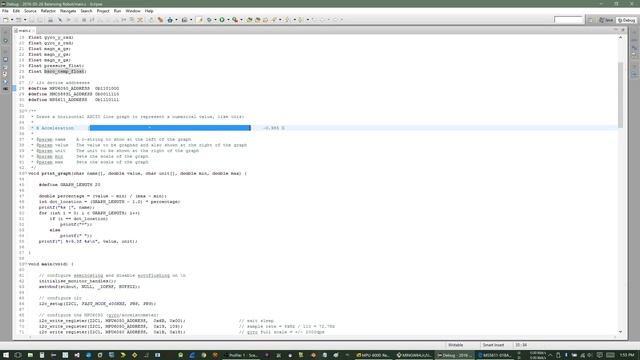
Task: Expand the Debug launch dropdown arrow
Action: (x=176, y=20)
